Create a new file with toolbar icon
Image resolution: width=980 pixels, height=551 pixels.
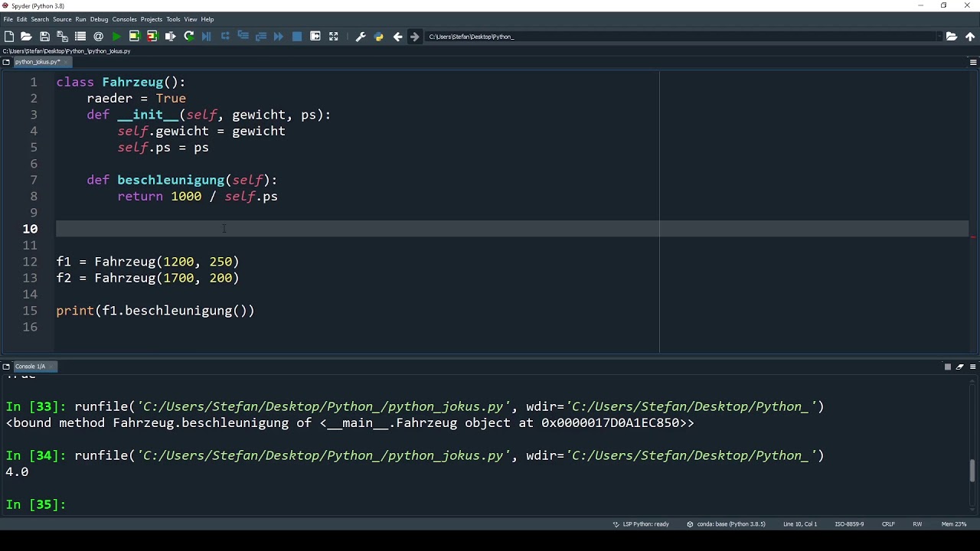[x=9, y=37]
